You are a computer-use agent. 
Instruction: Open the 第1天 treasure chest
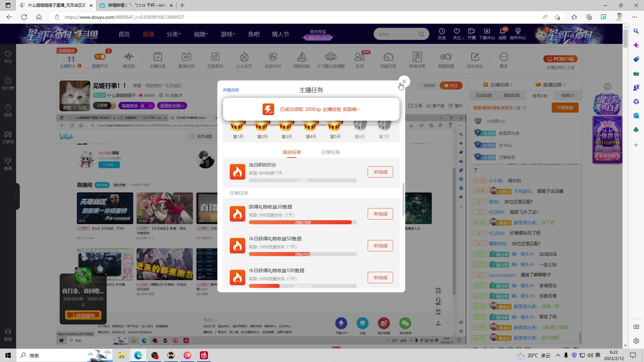(x=238, y=126)
